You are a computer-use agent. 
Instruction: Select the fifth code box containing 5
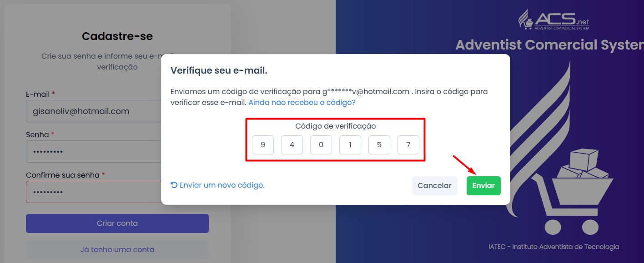[379, 145]
